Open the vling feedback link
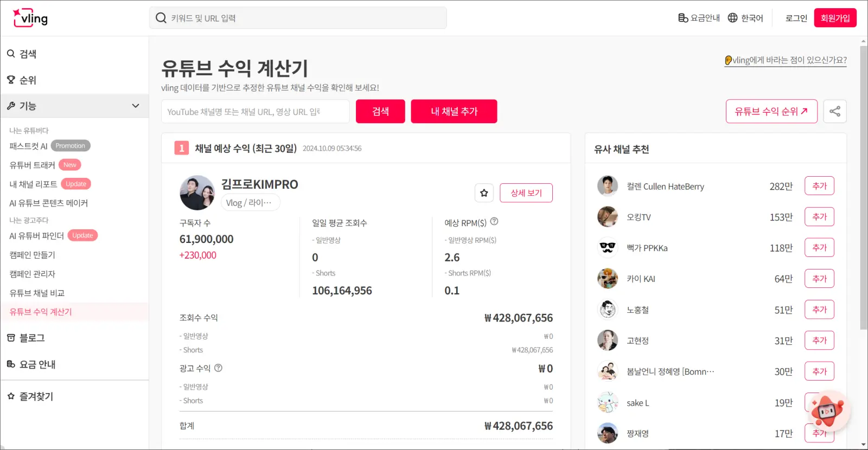 tap(786, 60)
